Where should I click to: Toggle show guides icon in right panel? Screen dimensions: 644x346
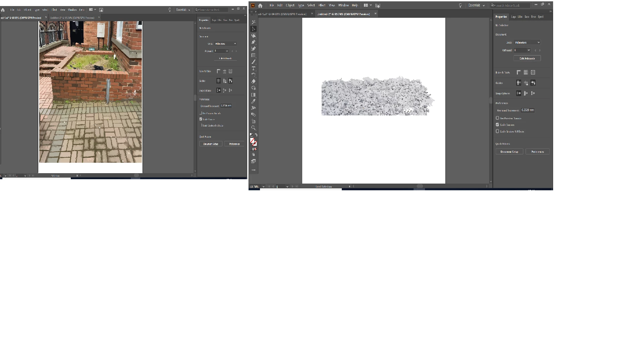pyautogui.click(x=519, y=83)
